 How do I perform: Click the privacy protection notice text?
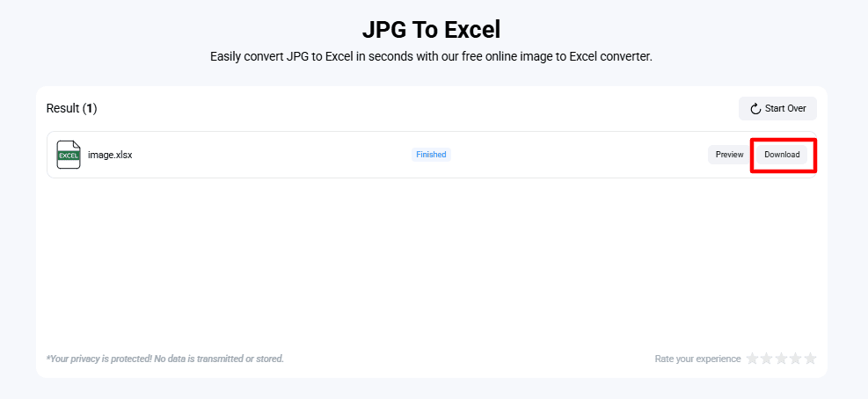pos(164,359)
